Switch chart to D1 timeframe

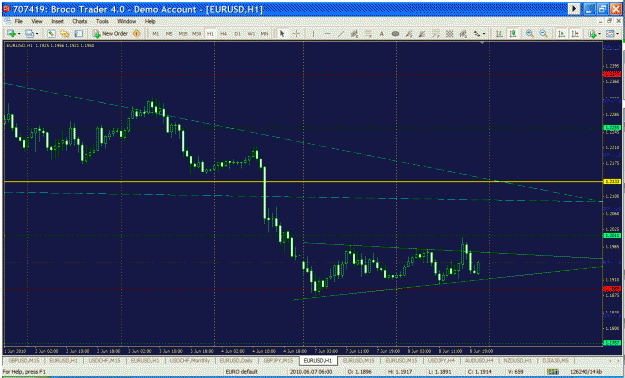pyautogui.click(x=237, y=34)
